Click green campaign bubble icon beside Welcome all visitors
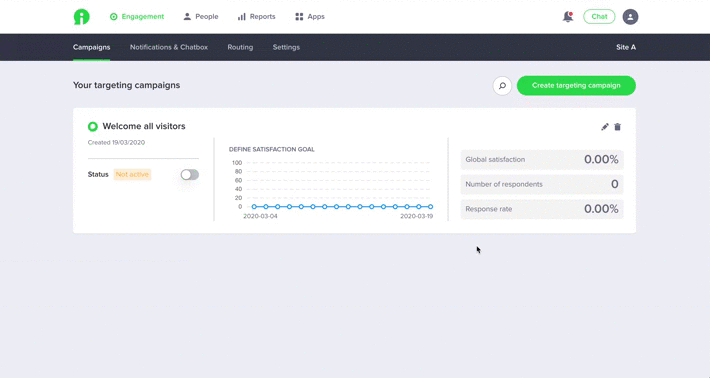The image size is (710, 378). click(93, 126)
